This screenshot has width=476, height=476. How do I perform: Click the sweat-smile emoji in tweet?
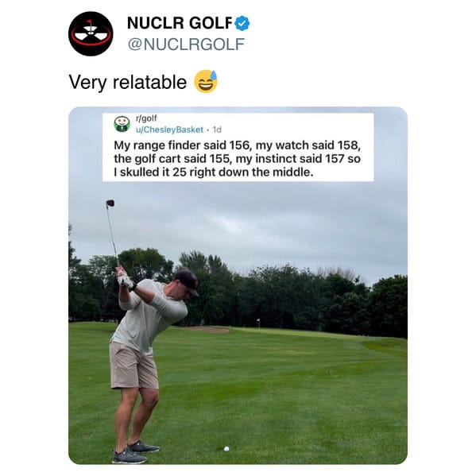(x=206, y=81)
